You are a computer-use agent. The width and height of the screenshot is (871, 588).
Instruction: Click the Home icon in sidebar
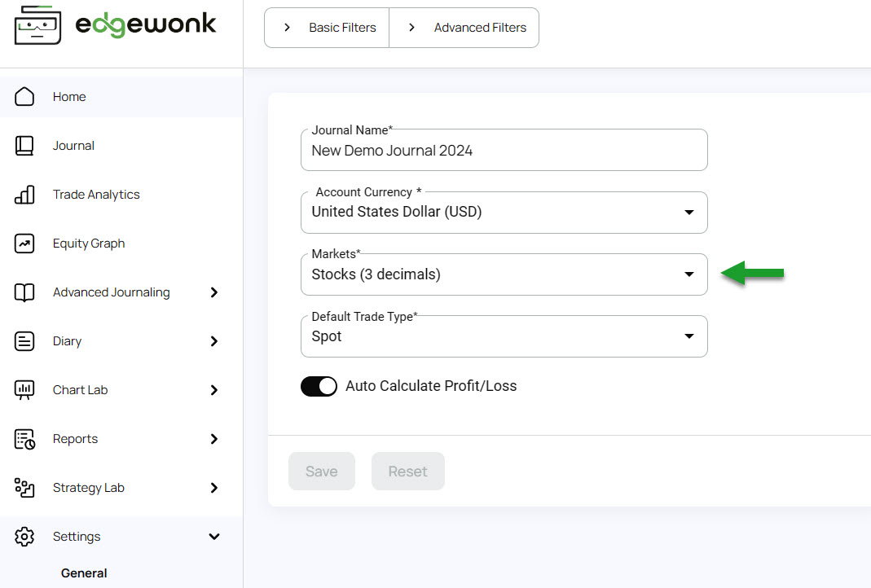24,97
